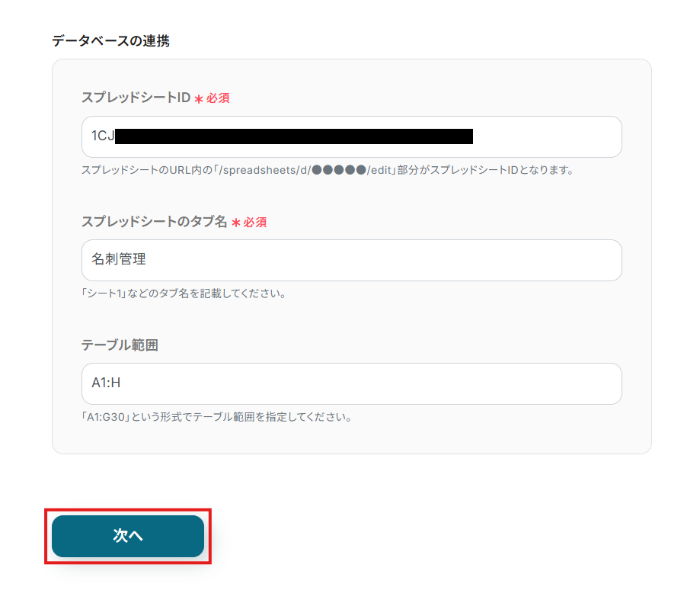This screenshot has height=606, width=700.
Task: Click the データベースの連携 section heading
Action: [110, 41]
